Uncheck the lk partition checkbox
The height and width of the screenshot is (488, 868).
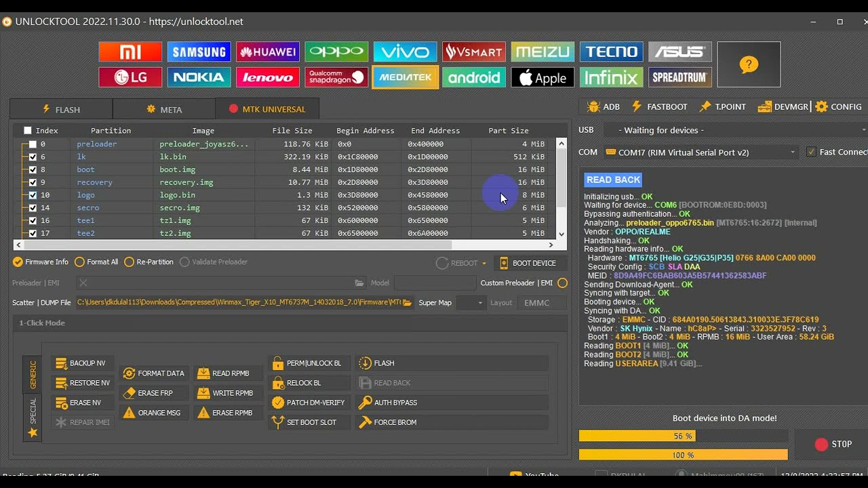(33, 157)
